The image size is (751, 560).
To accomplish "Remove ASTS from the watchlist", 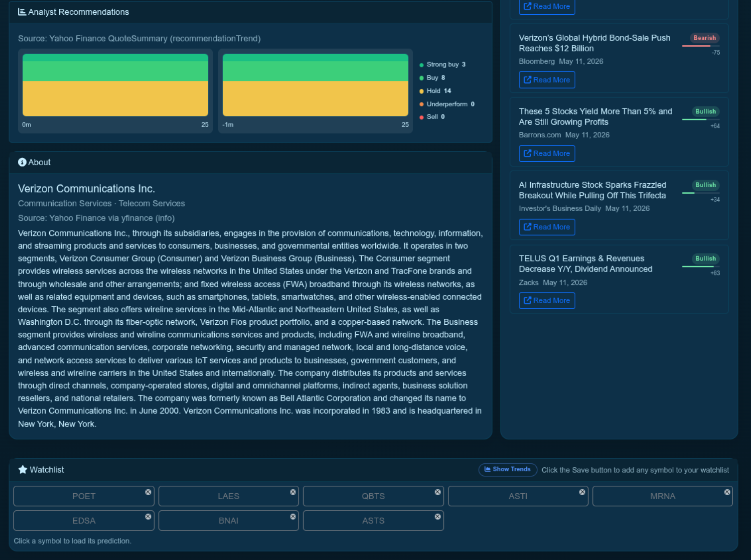I will (x=438, y=517).
